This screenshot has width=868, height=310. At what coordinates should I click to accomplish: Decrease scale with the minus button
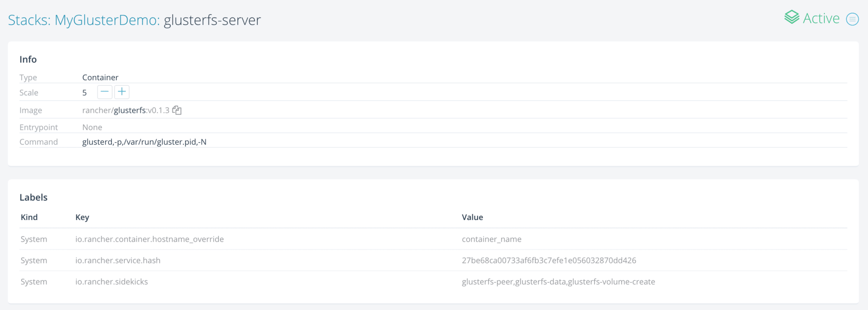coord(105,92)
